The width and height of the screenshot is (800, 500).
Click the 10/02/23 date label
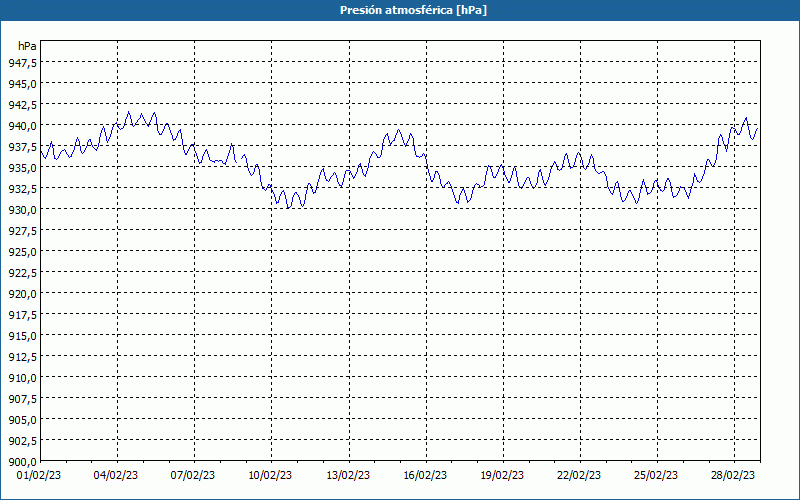click(270, 476)
